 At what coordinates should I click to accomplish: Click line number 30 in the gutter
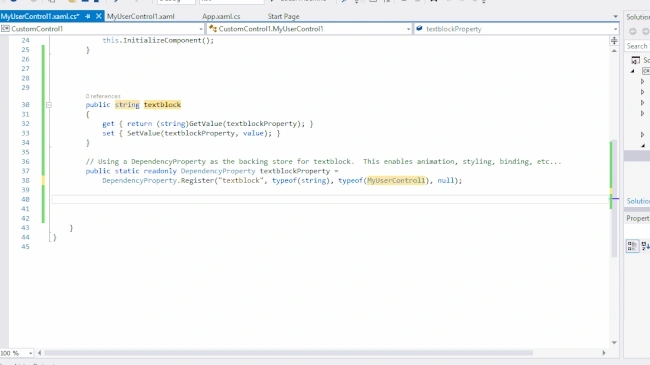click(25, 105)
